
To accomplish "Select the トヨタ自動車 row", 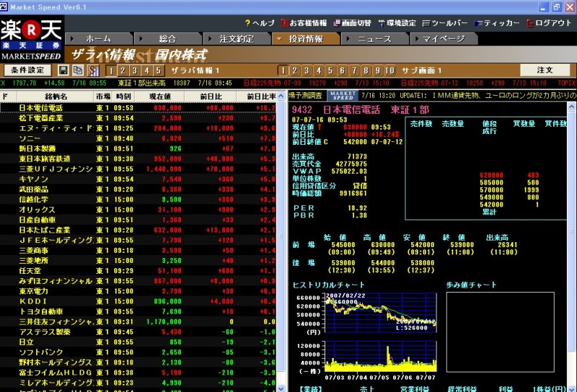I will (x=138, y=311).
